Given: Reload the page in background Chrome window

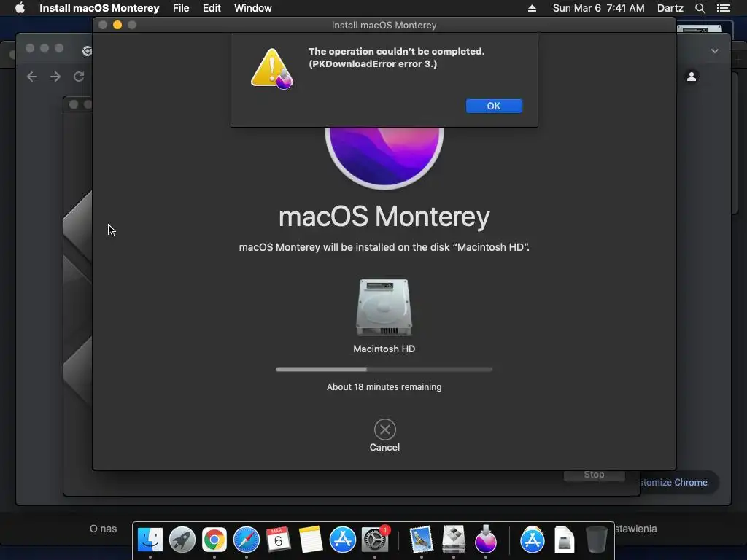Looking at the screenshot, I should (79, 77).
